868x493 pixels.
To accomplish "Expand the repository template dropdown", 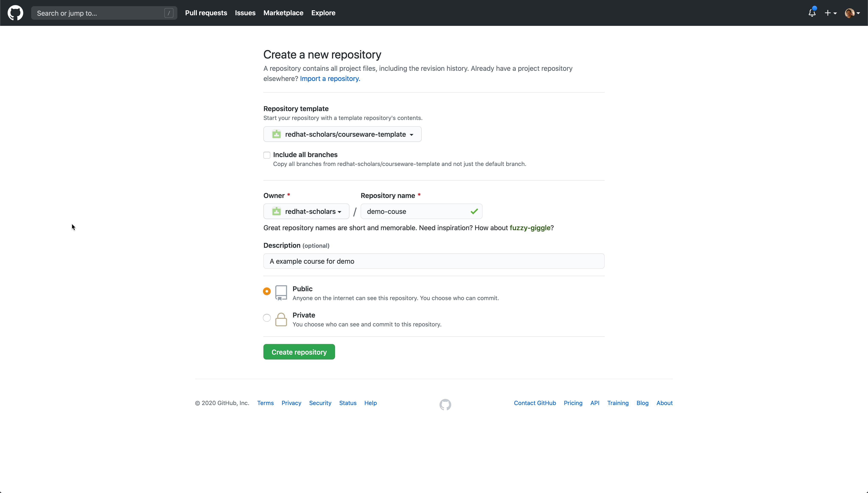I will (x=343, y=134).
